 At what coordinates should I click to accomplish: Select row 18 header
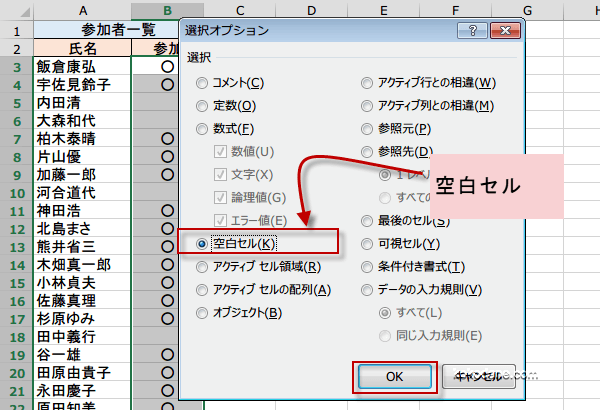[x=17, y=336]
